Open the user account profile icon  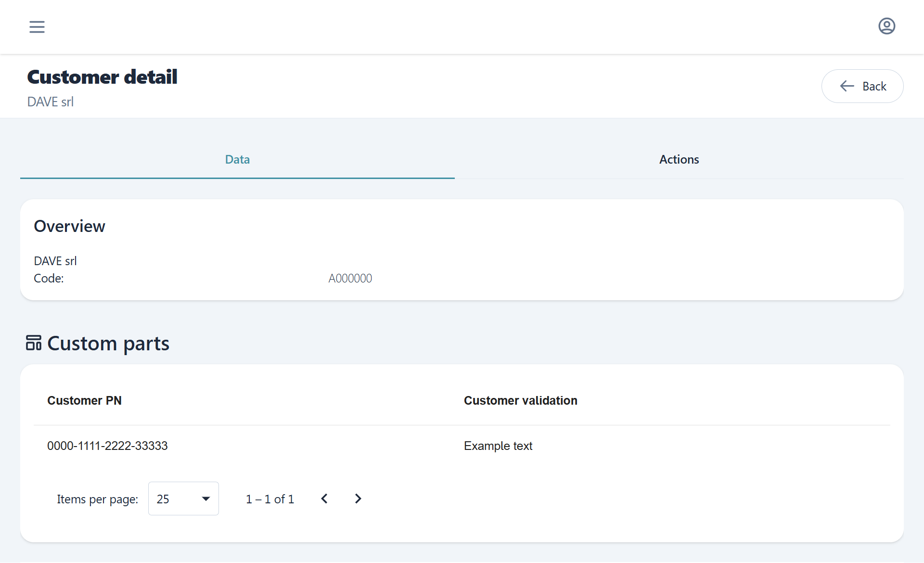pos(886,26)
